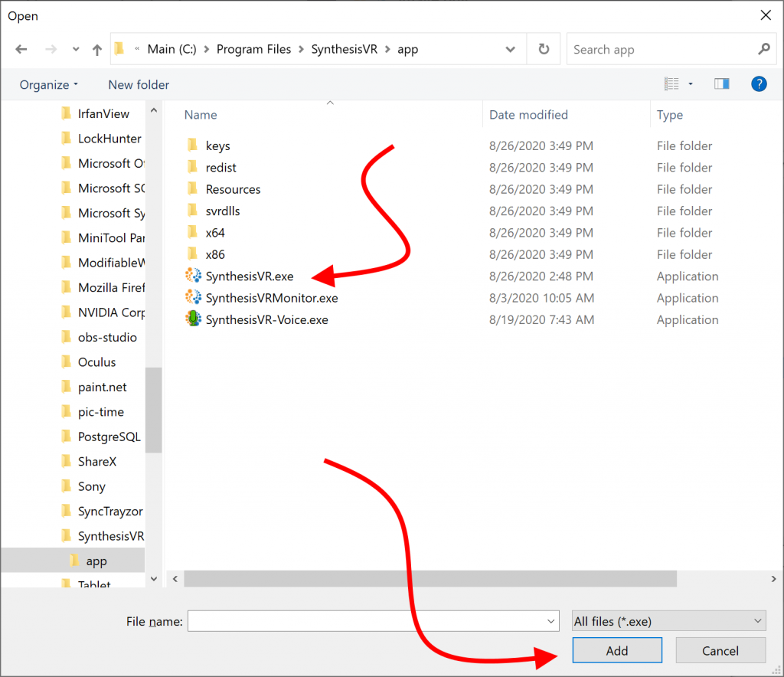Click the horizontal scrollbar thumb in file list
The image size is (784, 677).
click(430, 578)
